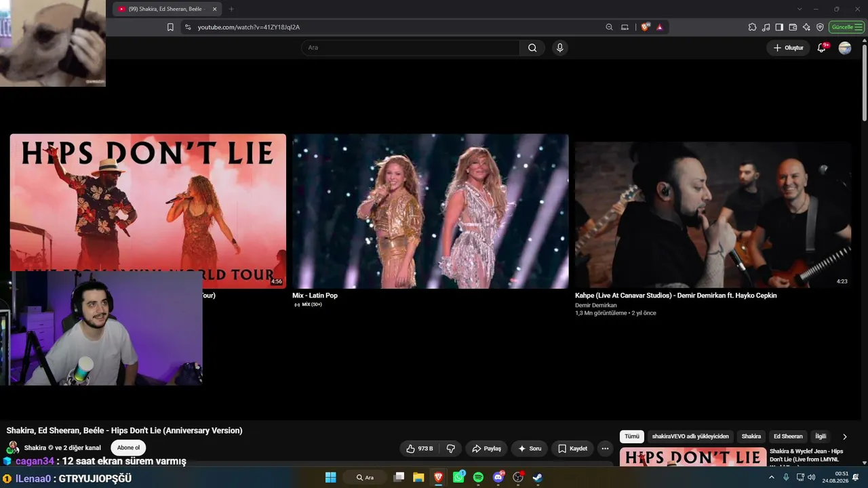Open the sidebar Hips Don't Lie thumbnail

coord(693,457)
